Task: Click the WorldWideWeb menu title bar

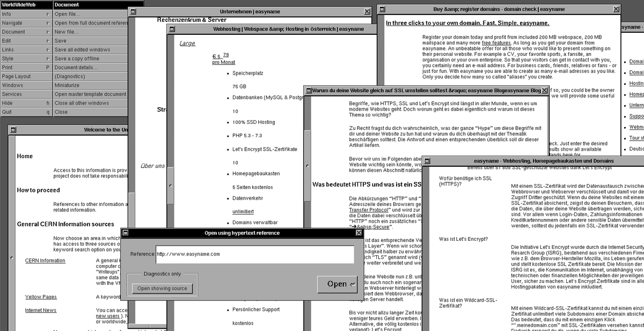Action: [x=26, y=4]
